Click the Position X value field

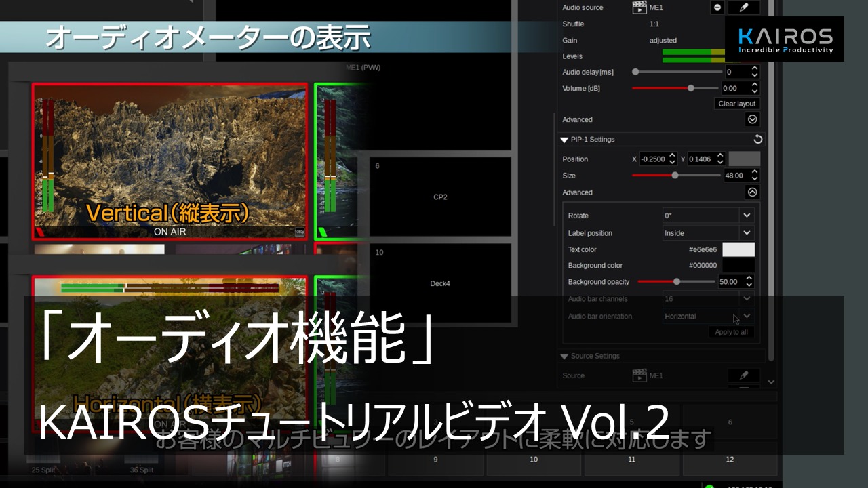[x=653, y=159]
